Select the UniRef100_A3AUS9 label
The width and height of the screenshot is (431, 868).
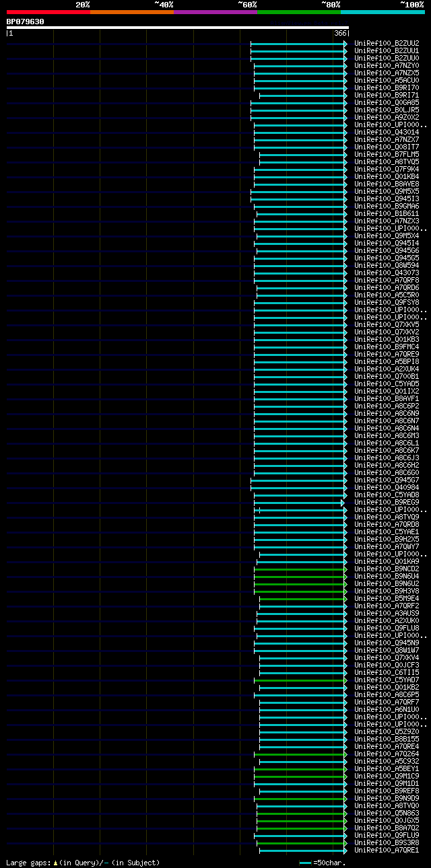point(387,613)
